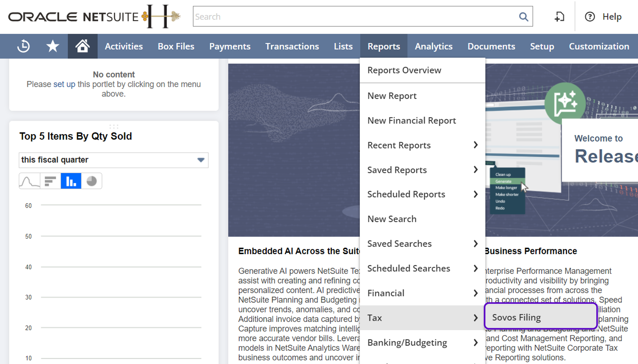The height and width of the screenshot is (364, 638).
Task: Switch chart to line graph view
Action: (x=29, y=181)
